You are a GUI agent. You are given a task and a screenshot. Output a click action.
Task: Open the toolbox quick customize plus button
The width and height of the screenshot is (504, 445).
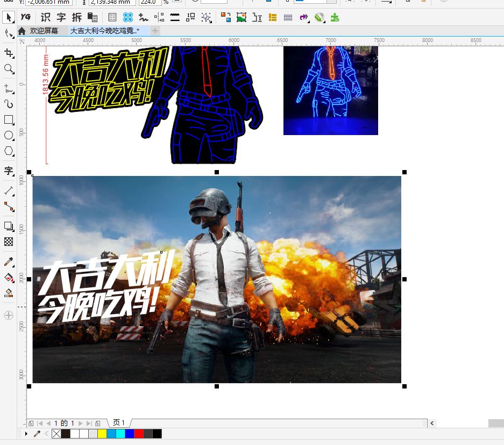9,315
